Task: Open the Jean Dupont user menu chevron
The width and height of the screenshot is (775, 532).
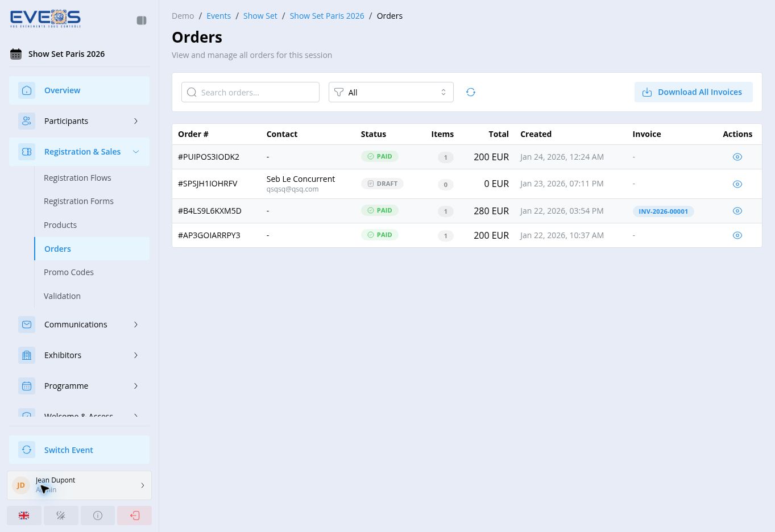Action: coord(143,485)
